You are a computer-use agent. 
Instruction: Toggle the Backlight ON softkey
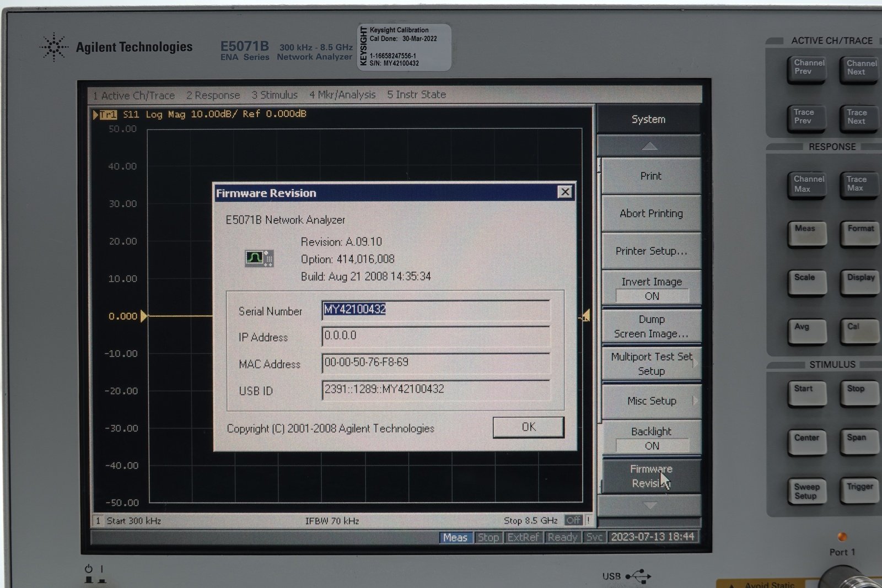pyautogui.click(x=652, y=438)
